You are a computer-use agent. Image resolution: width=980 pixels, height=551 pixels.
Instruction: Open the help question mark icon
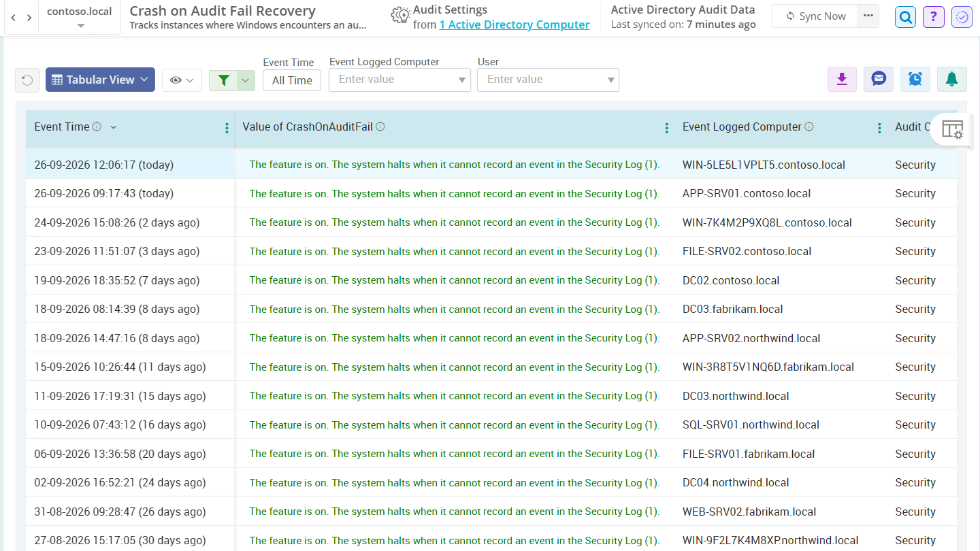pyautogui.click(x=934, y=17)
